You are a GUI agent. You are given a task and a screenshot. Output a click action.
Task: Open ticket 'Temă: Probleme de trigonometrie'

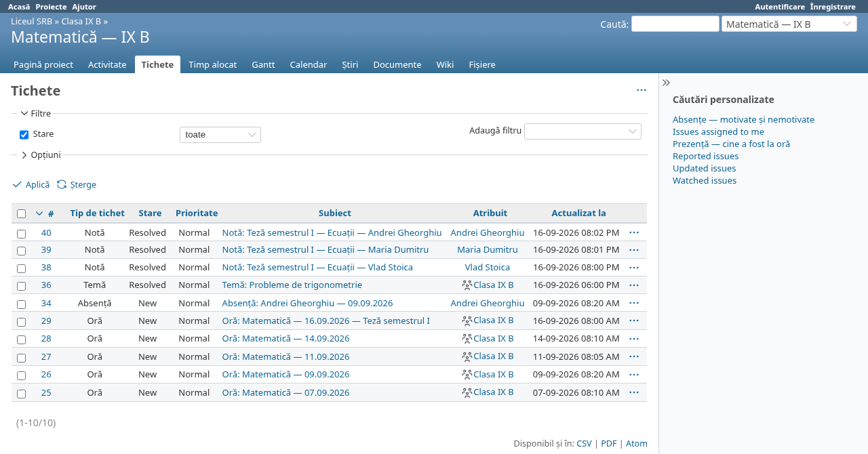coord(292,285)
